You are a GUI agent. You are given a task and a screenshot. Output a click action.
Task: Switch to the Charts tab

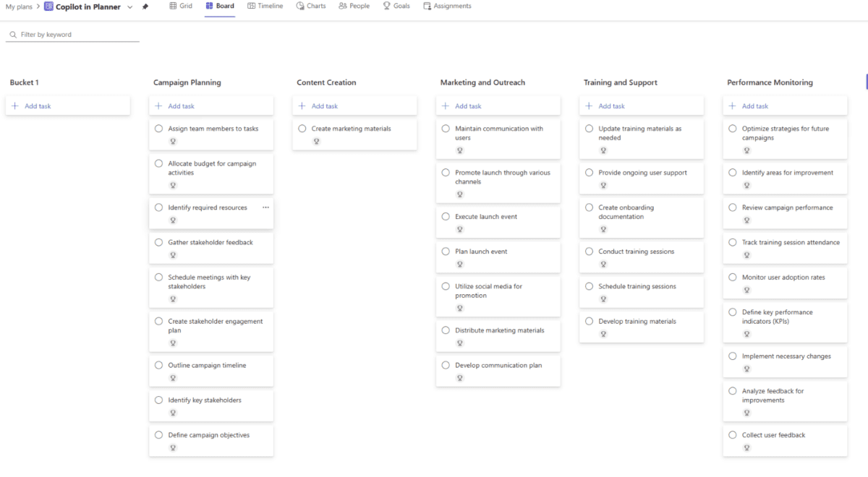click(310, 7)
